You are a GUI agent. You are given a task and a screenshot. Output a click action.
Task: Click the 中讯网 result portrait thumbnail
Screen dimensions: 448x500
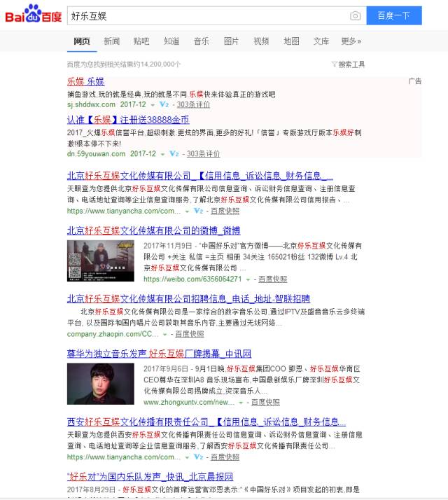[100, 384]
